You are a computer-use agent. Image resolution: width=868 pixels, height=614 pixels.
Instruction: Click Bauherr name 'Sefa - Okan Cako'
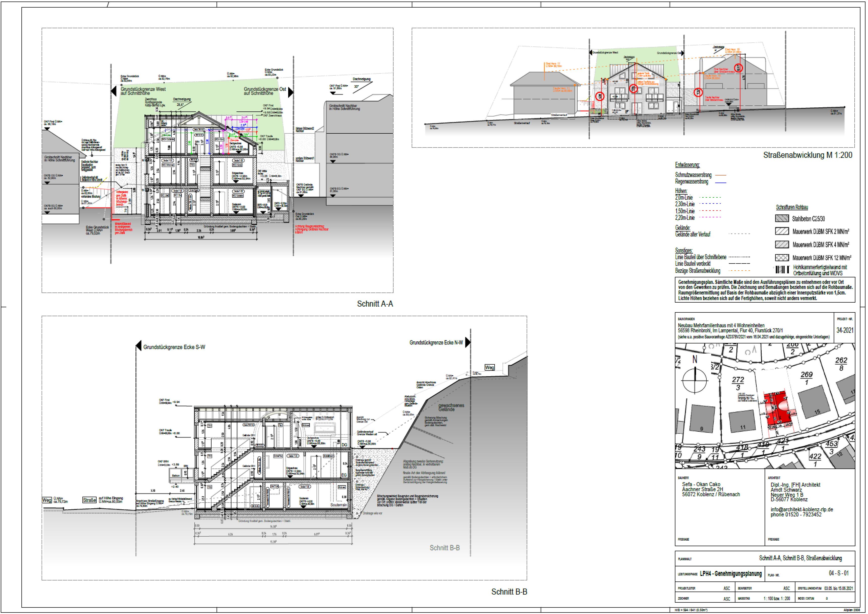701,484
